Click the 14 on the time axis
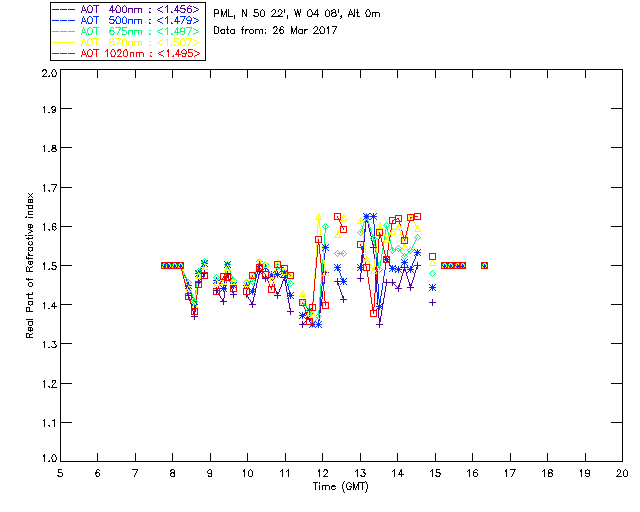640x512 pixels. (x=398, y=473)
